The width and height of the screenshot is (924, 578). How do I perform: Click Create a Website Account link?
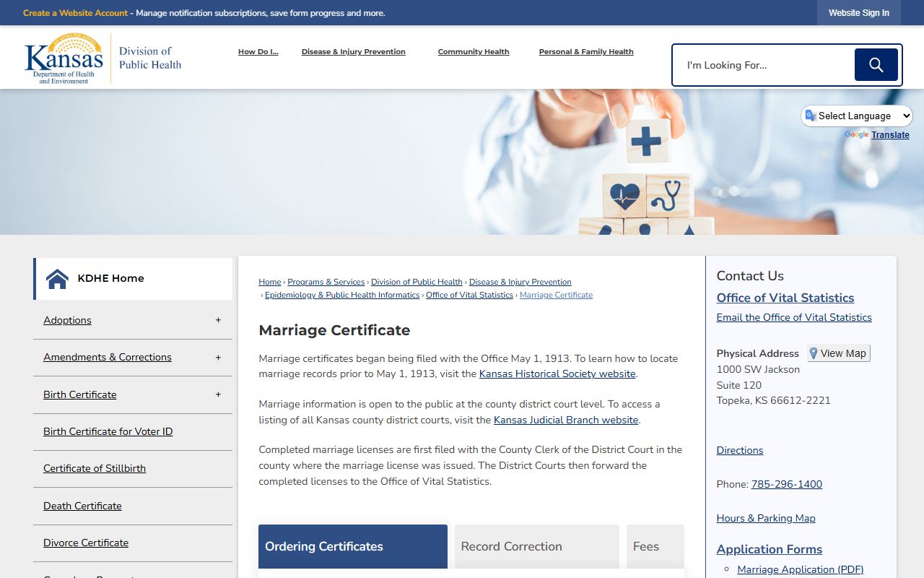75,13
